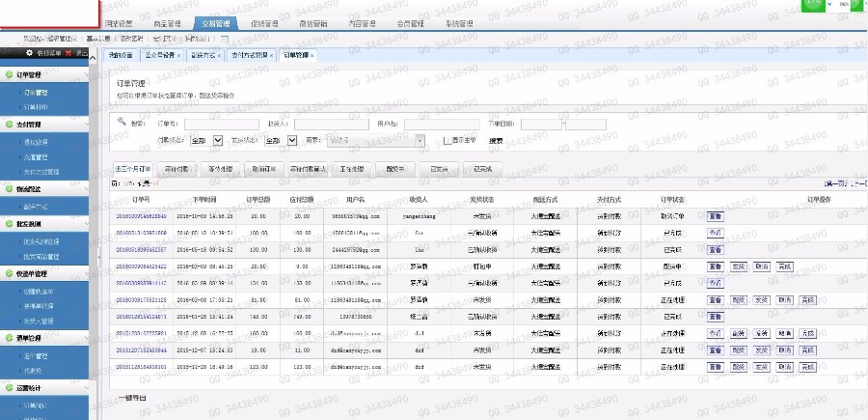Switch to the 我的桌面 page tab
Viewport: 868px width, 420px height.
click(121, 55)
